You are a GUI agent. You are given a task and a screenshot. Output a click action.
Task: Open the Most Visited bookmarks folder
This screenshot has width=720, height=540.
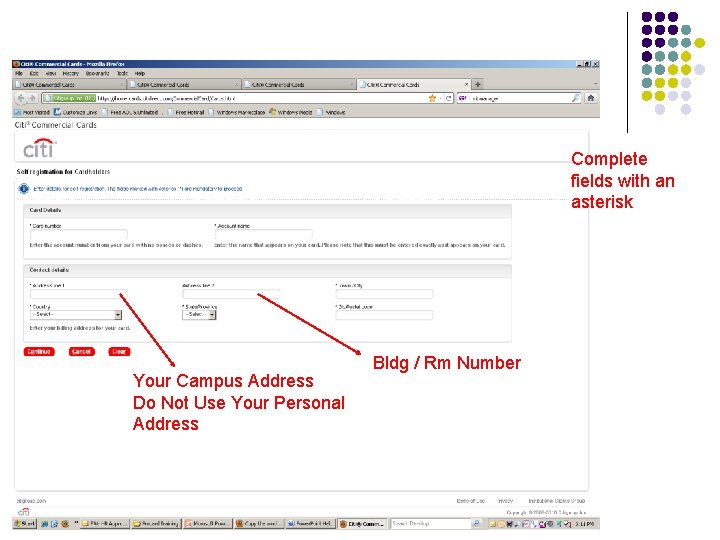pyautogui.click(x=32, y=112)
